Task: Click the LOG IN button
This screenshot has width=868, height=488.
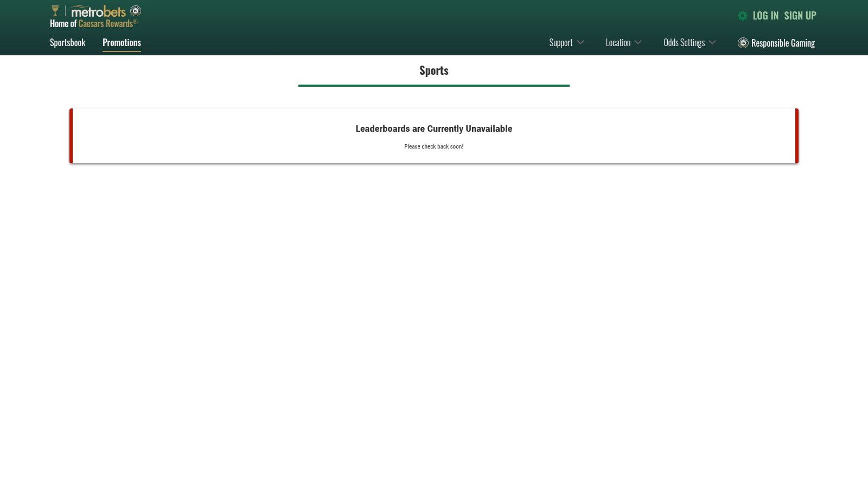Action: 765,16
